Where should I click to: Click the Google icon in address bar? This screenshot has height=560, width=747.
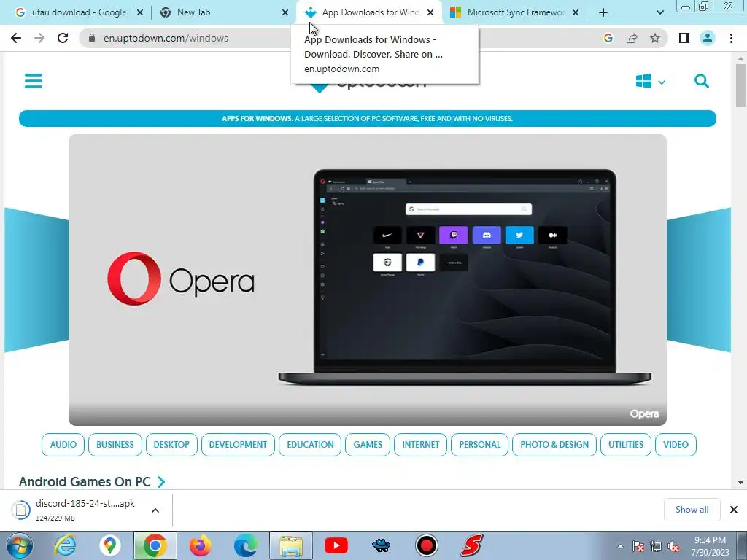pos(608,38)
